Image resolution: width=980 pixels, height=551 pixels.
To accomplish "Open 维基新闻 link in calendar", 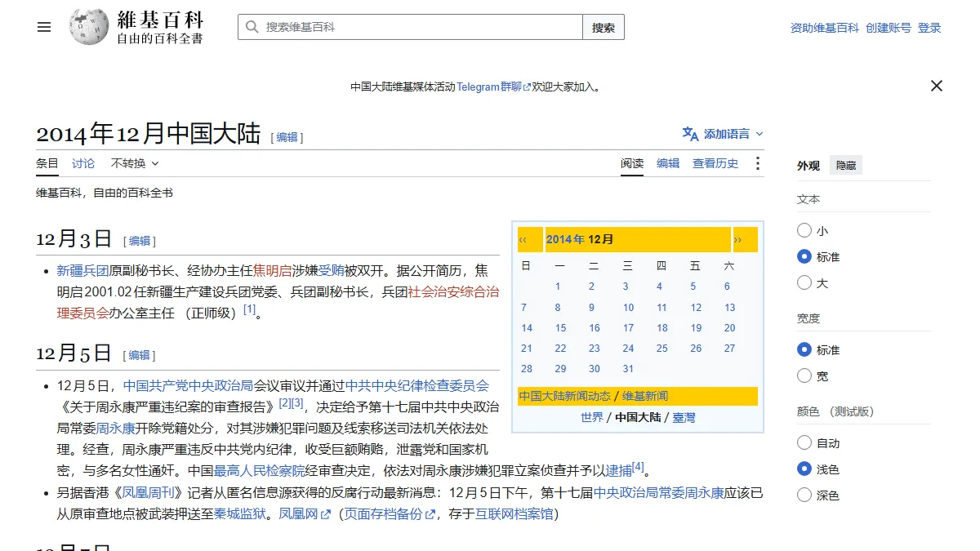I will pos(645,396).
